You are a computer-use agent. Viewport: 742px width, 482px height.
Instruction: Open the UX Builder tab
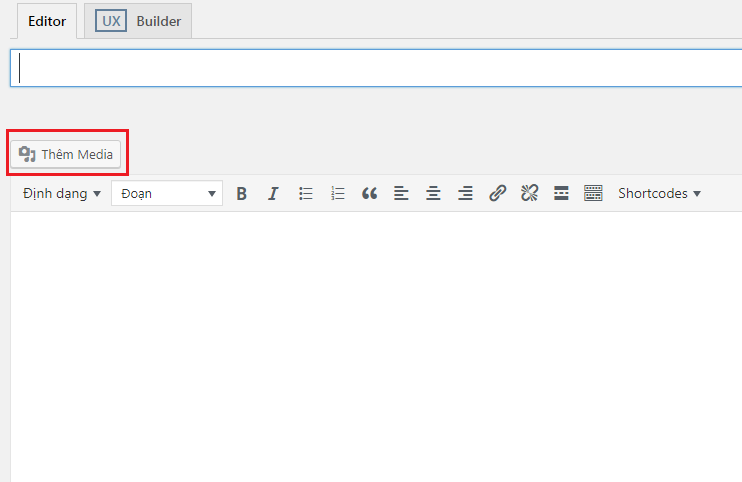point(138,20)
